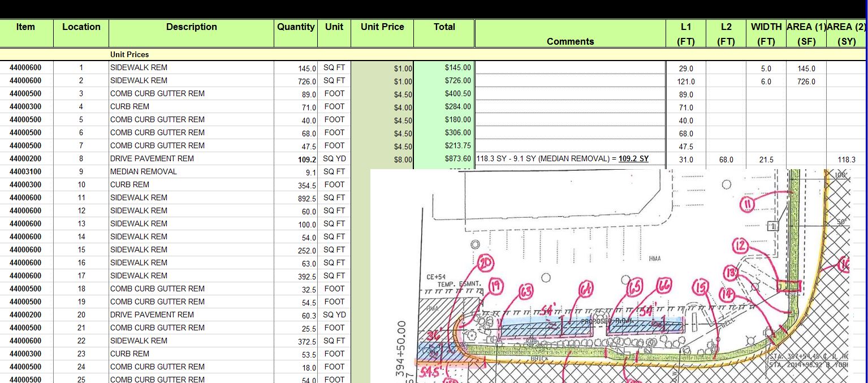This screenshot has height=383, width=868.
Task: Click the $873.60 total cell
Action: tap(444, 158)
